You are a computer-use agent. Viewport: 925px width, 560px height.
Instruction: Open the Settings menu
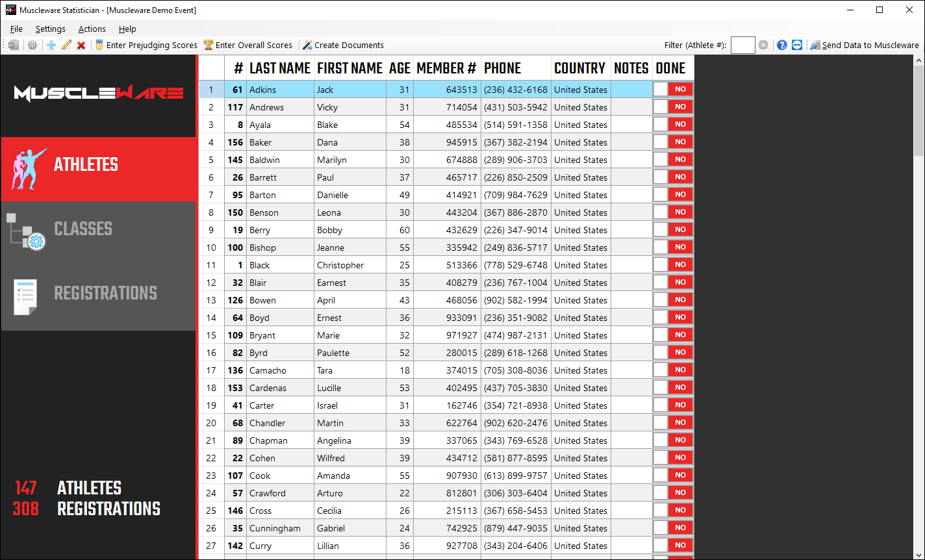(50, 29)
